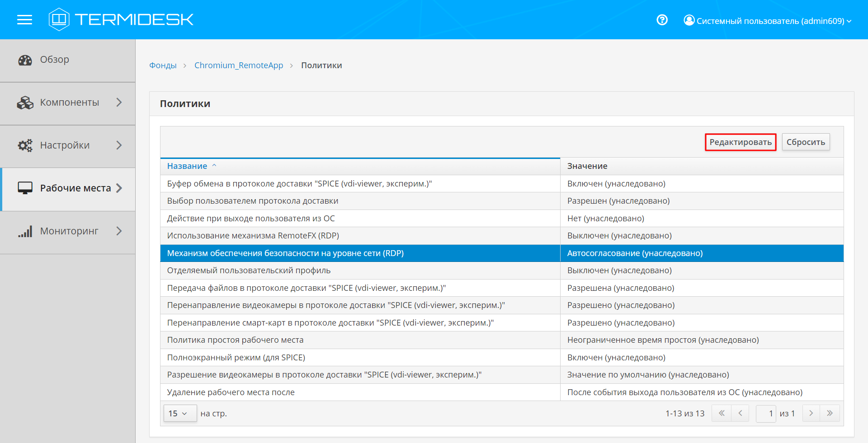
Task: Click the page number input field
Action: click(766, 413)
